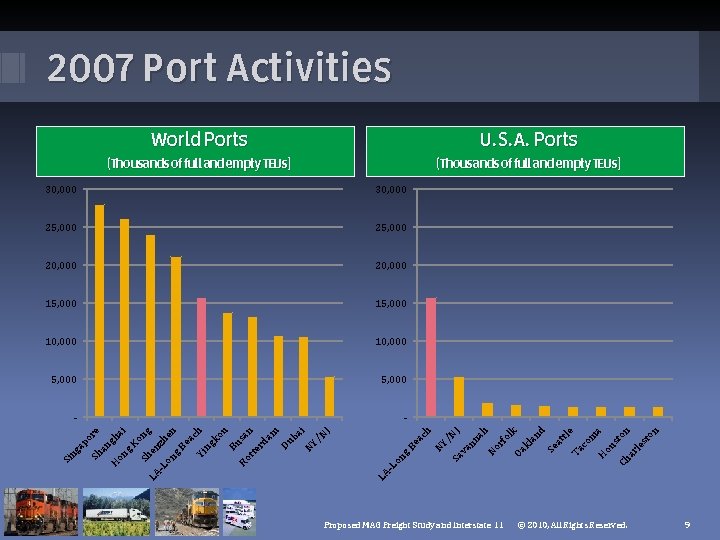Select the Hong Kong bar in World Ports chart
This screenshot has height=540, width=720.
[x=151, y=326]
